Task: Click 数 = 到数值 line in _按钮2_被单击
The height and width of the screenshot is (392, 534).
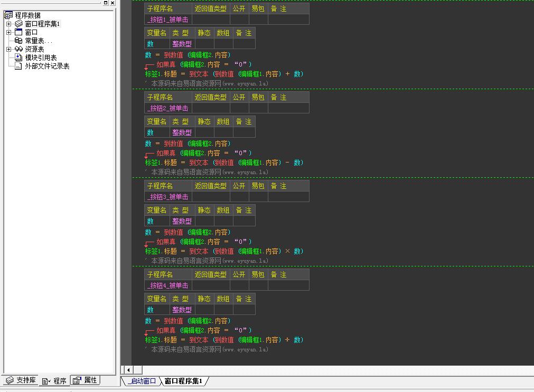Action: 188,144
